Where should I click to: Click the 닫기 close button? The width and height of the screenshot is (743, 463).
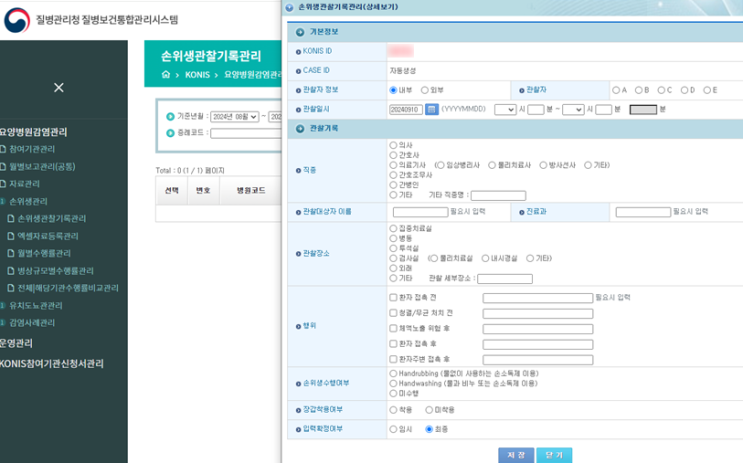coord(554,455)
